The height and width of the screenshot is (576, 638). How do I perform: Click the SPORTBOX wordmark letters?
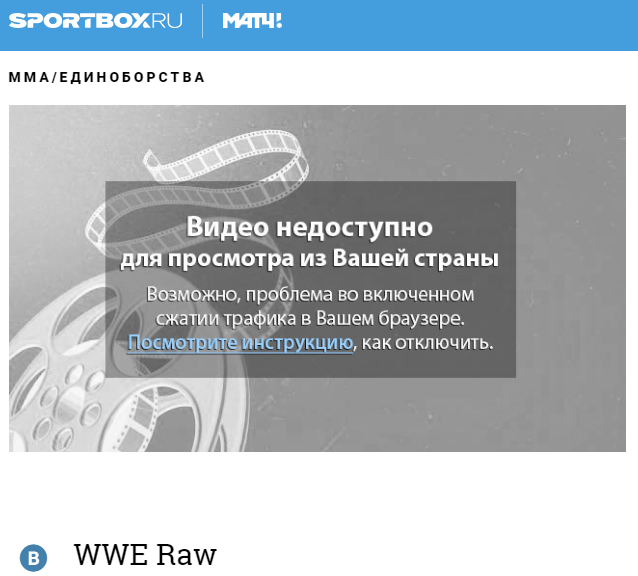80,21
